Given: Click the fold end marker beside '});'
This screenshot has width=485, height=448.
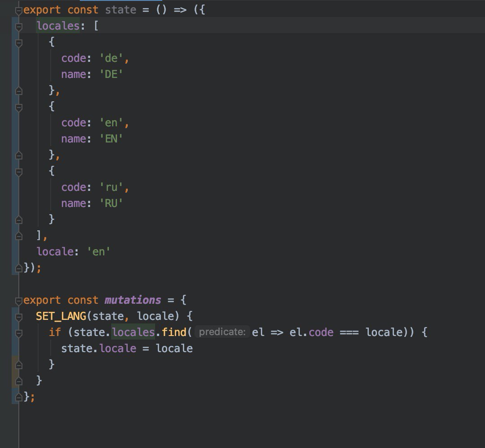Looking at the screenshot, I should click(x=19, y=268).
